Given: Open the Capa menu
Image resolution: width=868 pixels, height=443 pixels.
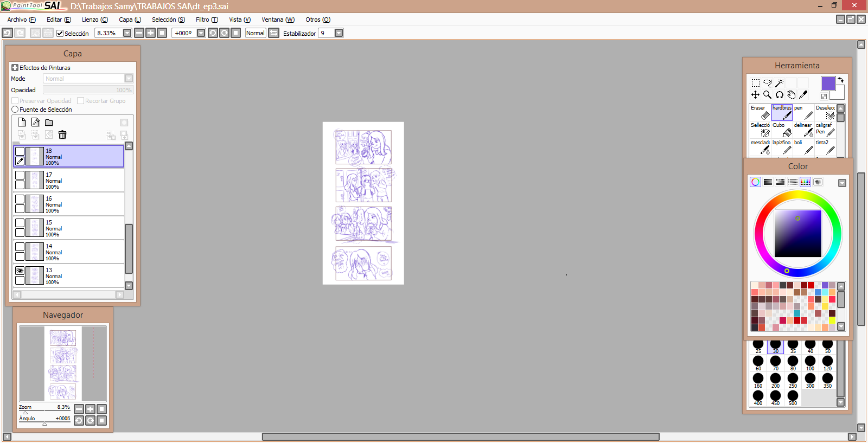Looking at the screenshot, I should [130, 20].
